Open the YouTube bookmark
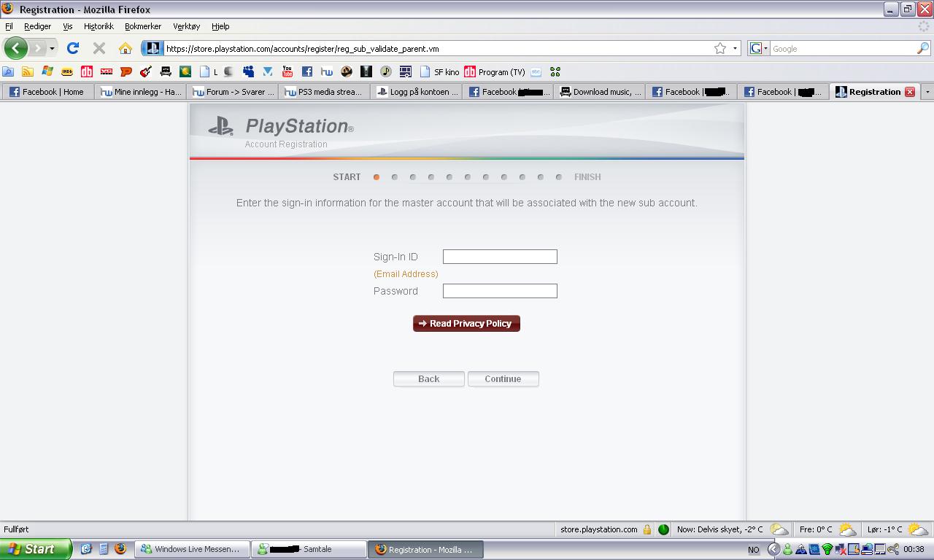This screenshot has width=934, height=560. click(287, 71)
